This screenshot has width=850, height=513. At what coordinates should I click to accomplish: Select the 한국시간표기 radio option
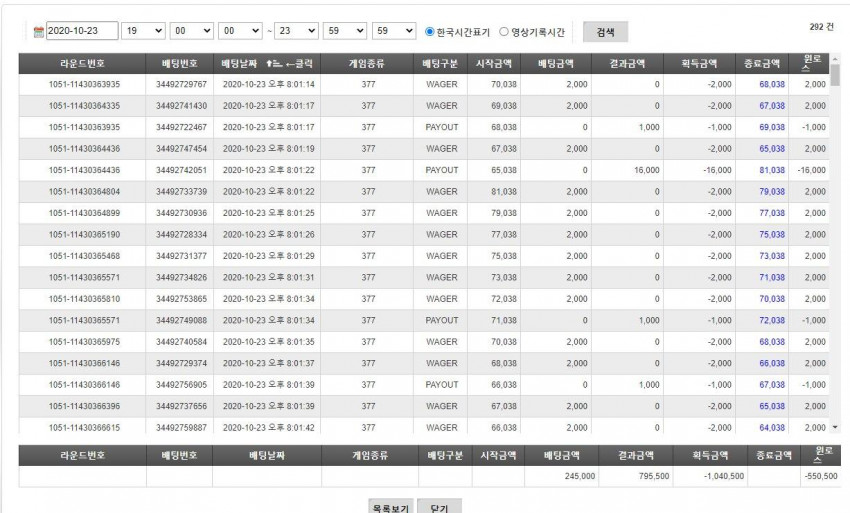[429, 31]
